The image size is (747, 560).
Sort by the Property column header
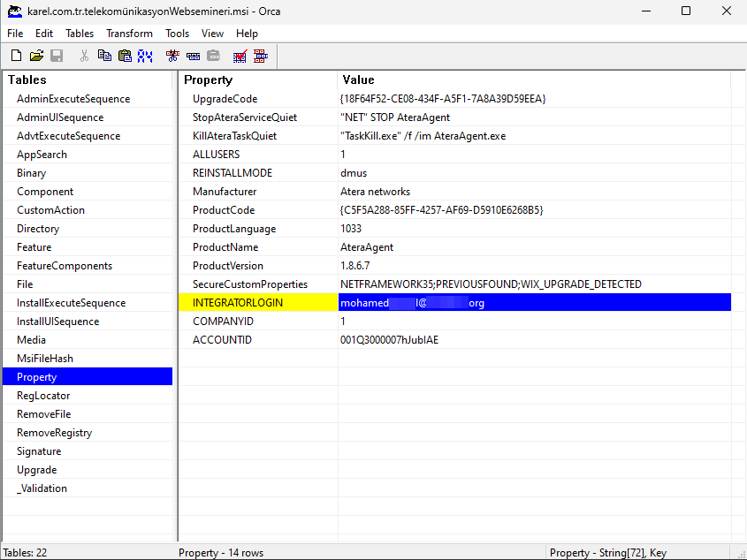(x=258, y=79)
